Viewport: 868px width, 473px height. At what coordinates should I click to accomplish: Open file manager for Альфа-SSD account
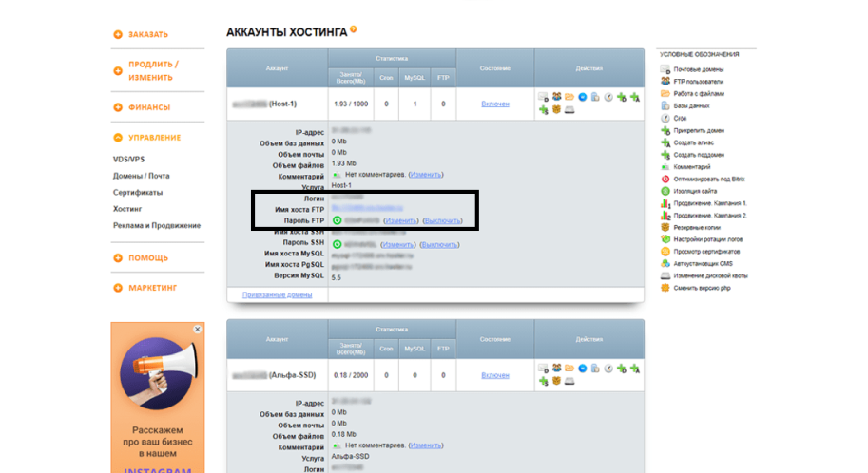(x=569, y=368)
